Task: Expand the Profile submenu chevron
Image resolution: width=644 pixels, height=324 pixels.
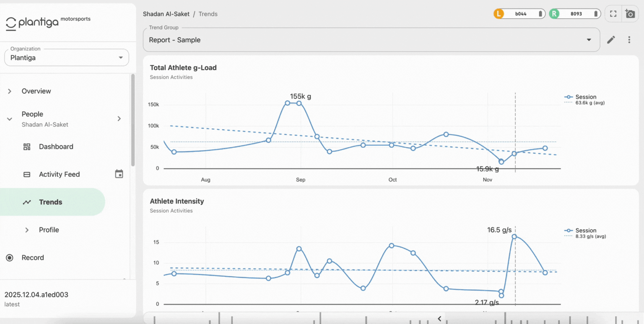Action: coord(27,230)
